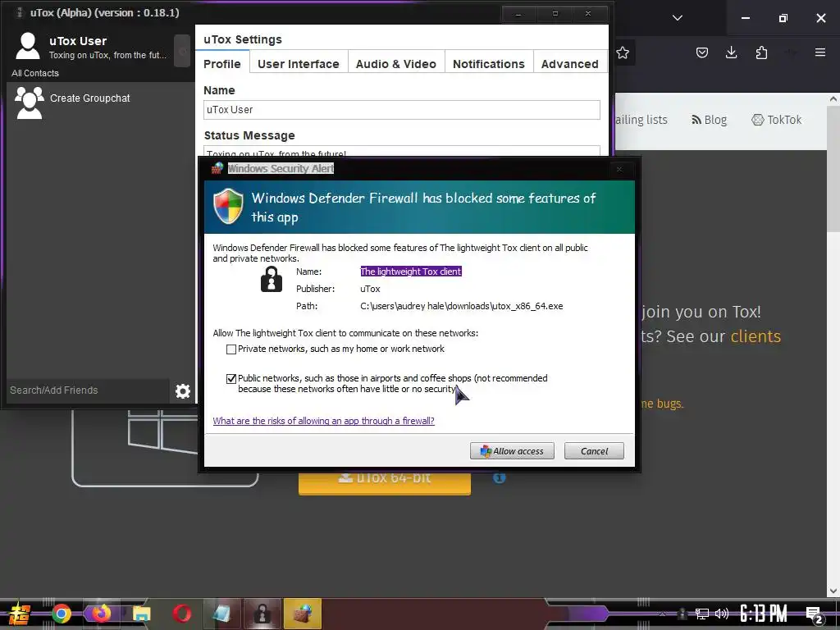The width and height of the screenshot is (840, 630).
Task: Click the Name input field
Action: click(x=402, y=110)
